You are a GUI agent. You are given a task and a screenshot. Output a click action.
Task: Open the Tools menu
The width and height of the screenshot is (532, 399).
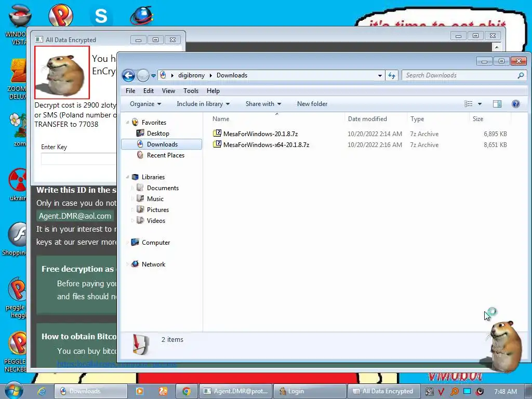(x=191, y=91)
